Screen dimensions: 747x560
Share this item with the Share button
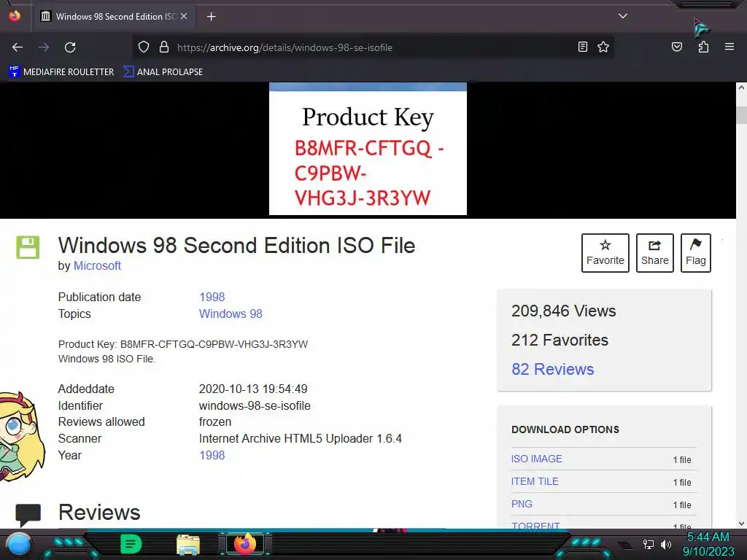coord(655,253)
